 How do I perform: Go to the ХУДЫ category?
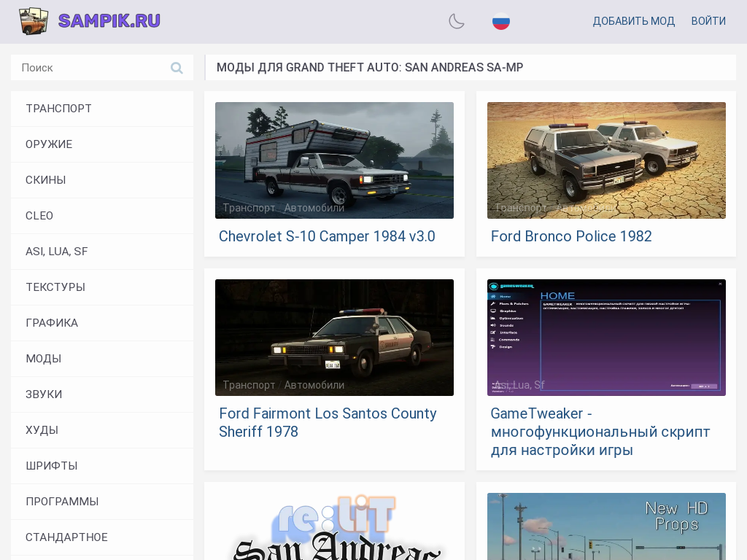102,430
